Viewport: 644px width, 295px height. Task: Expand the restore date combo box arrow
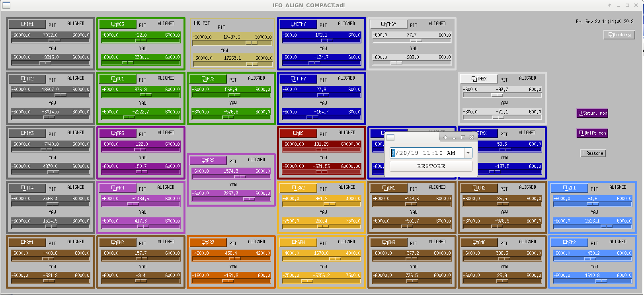[468, 153]
